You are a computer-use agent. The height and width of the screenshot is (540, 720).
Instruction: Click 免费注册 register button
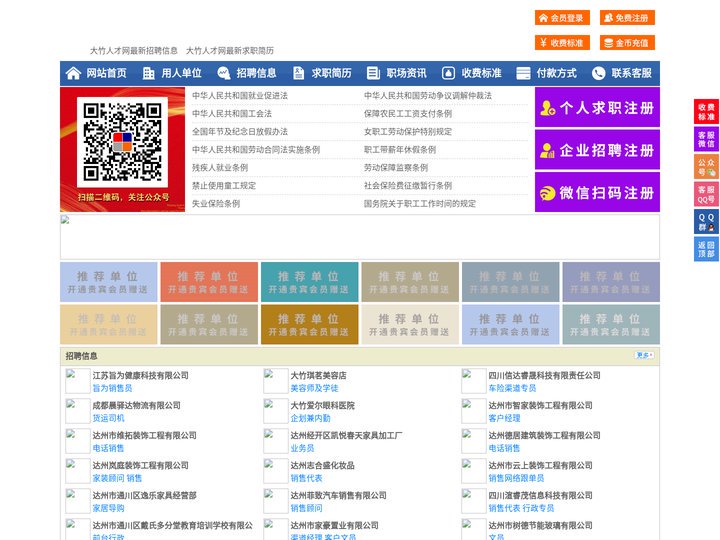click(627, 18)
